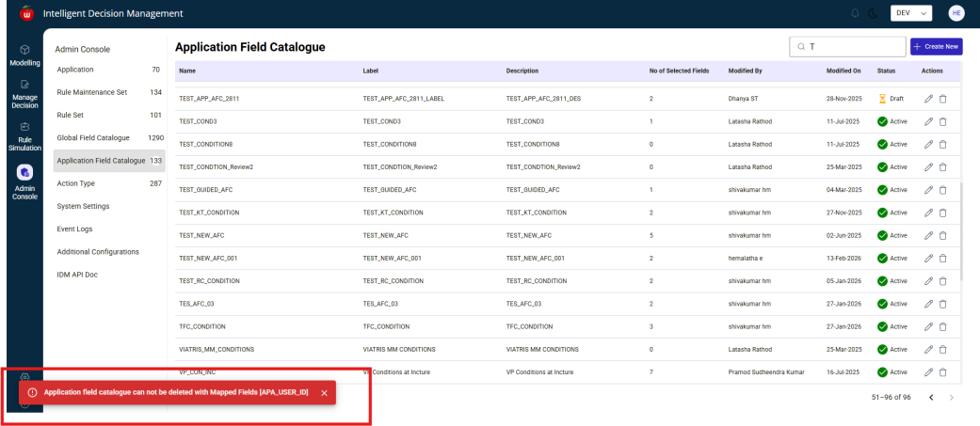This screenshot has height=426, width=980.
Task: Click Pramod Sudheendra Kumar cell
Action: [766, 372]
